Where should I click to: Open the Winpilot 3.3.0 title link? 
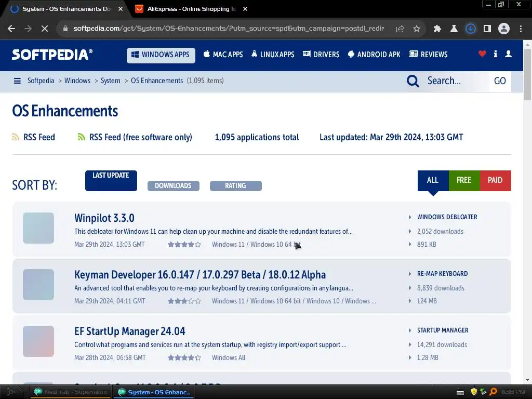104,218
